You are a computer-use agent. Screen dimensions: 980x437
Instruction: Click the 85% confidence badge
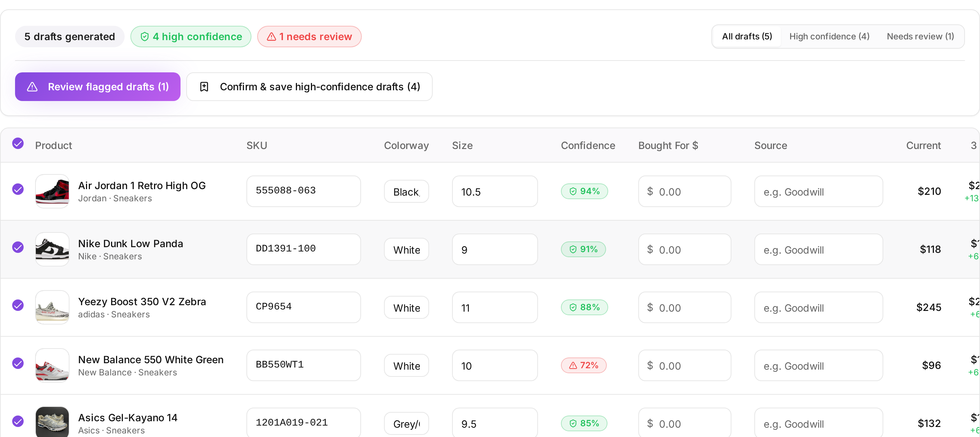tap(584, 423)
